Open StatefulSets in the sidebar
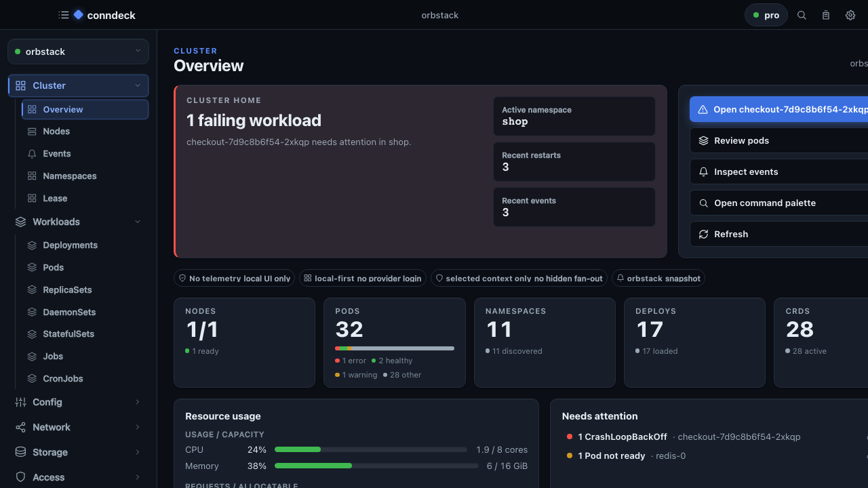 (85, 334)
